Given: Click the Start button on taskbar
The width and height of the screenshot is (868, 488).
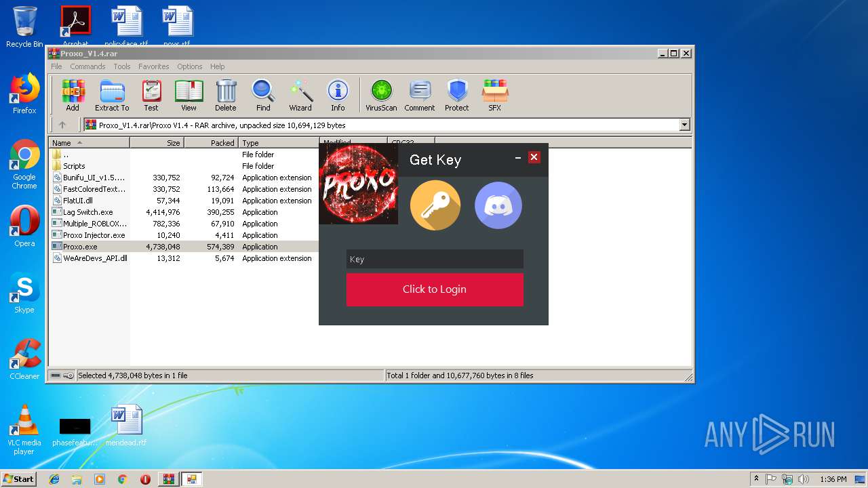Looking at the screenshot, I should click(x=19, y=479).
